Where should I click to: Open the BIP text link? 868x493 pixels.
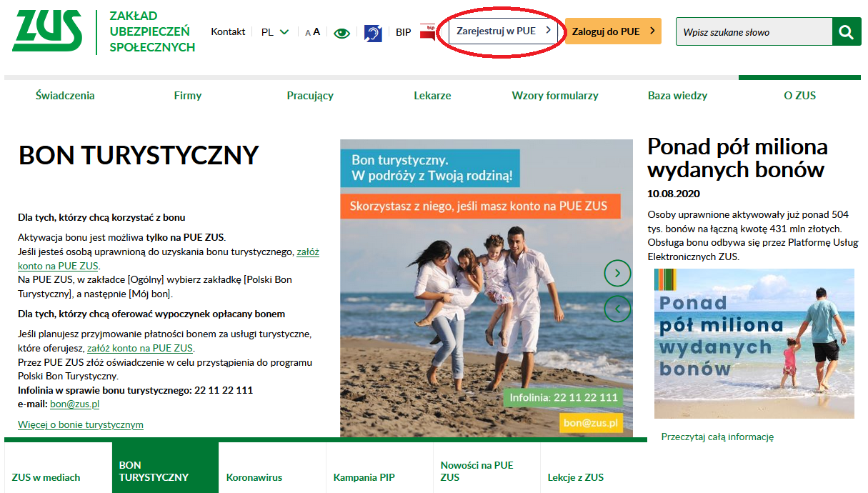404,32
